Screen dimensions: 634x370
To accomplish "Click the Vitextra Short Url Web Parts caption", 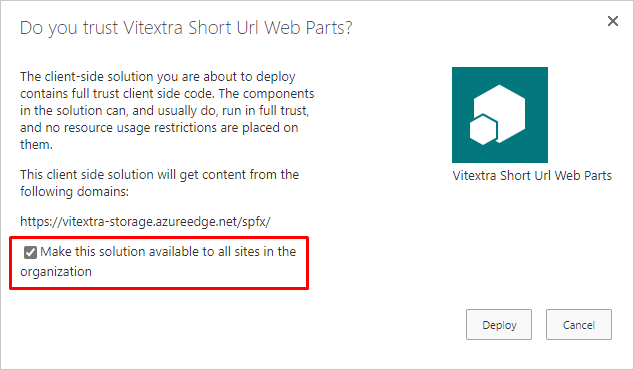I will [x=532, y=175].
